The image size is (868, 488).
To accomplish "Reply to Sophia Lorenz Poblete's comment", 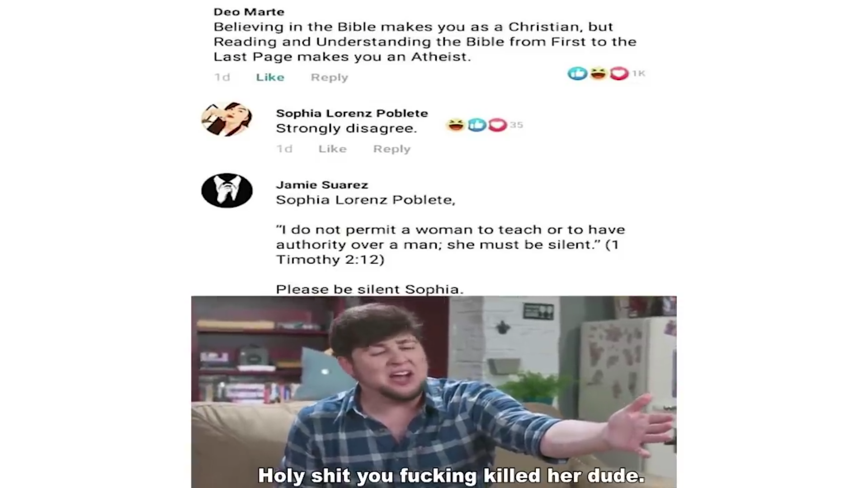I will point(392,149).
